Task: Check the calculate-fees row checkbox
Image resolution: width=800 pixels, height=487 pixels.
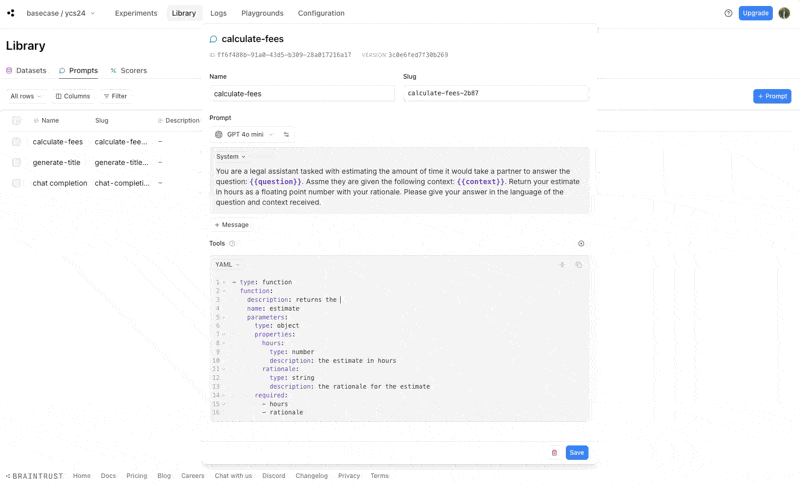Action: click(x=16, y=142)
